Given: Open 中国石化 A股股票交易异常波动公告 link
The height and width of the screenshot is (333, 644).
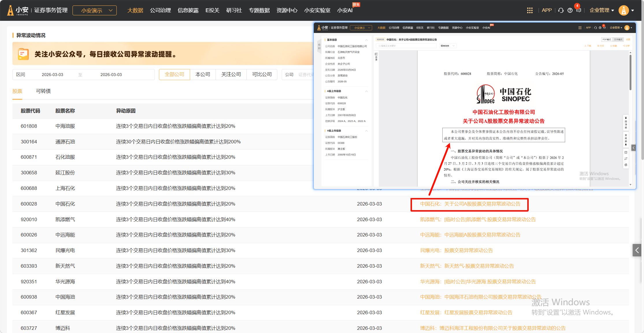Looking at the screenshot, I should pos(470,204).
